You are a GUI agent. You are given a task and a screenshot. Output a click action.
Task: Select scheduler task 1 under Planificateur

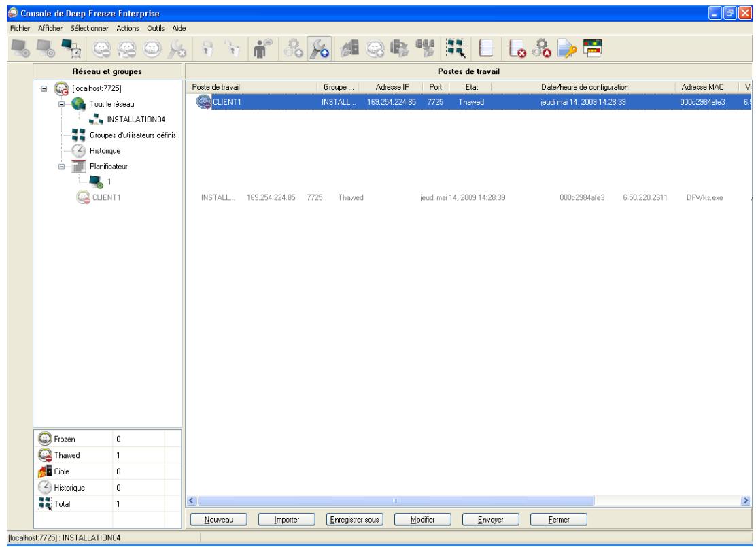pos(109,182)
